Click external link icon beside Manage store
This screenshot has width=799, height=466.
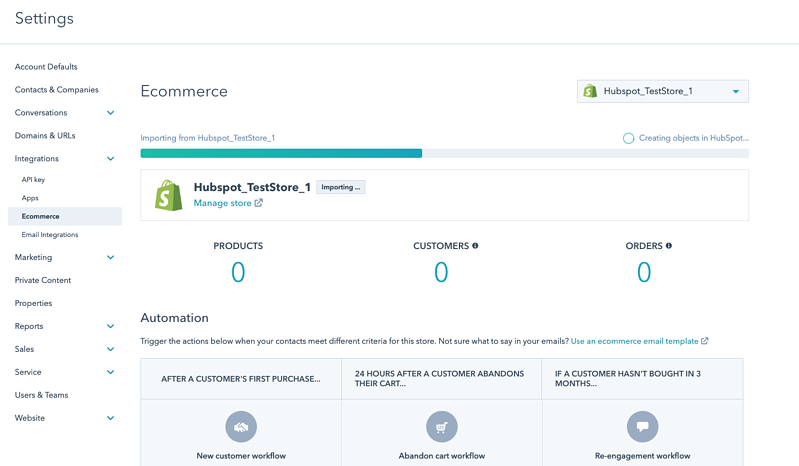pos(259,203)
